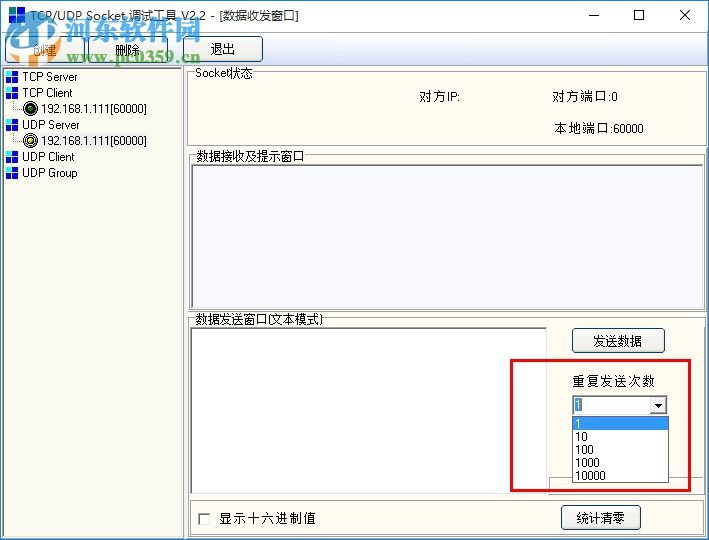Click the app icon in title bar
The image size is (709, 540).
point(17,15)
